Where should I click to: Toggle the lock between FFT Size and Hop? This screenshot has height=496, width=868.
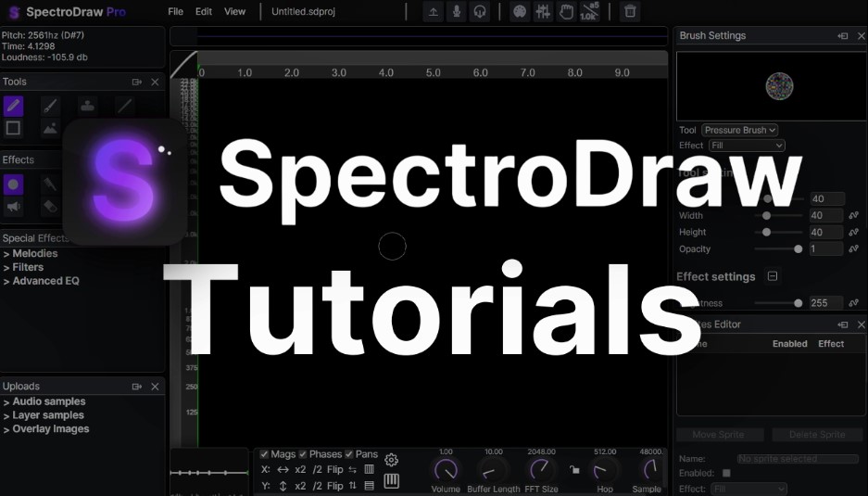coord(574,470)
